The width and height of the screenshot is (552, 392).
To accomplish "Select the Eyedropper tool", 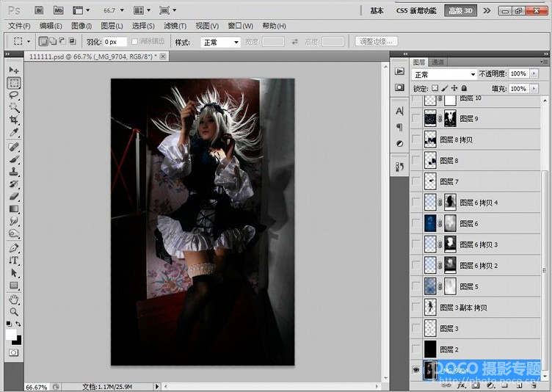I will click(14, 132).
